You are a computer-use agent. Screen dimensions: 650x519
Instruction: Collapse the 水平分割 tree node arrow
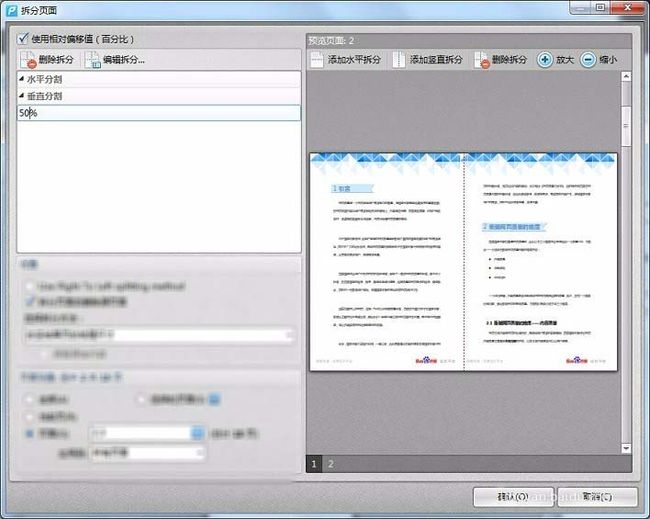(x=22, y=78)
